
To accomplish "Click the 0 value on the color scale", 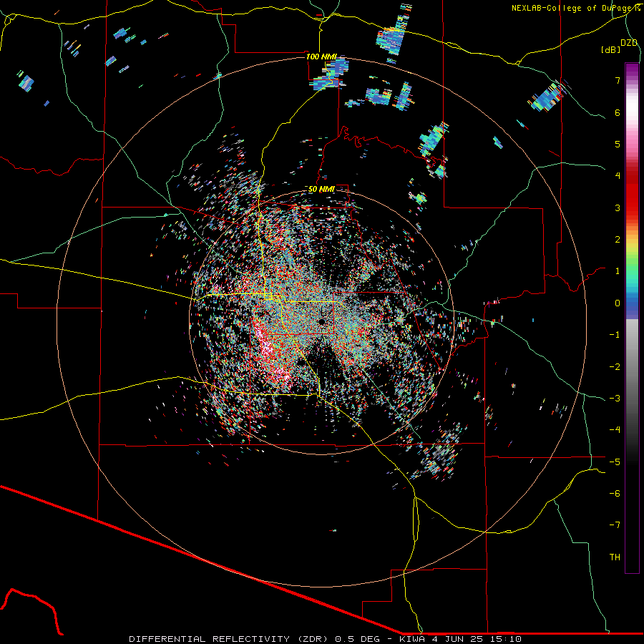I will [x=618, y=303].
